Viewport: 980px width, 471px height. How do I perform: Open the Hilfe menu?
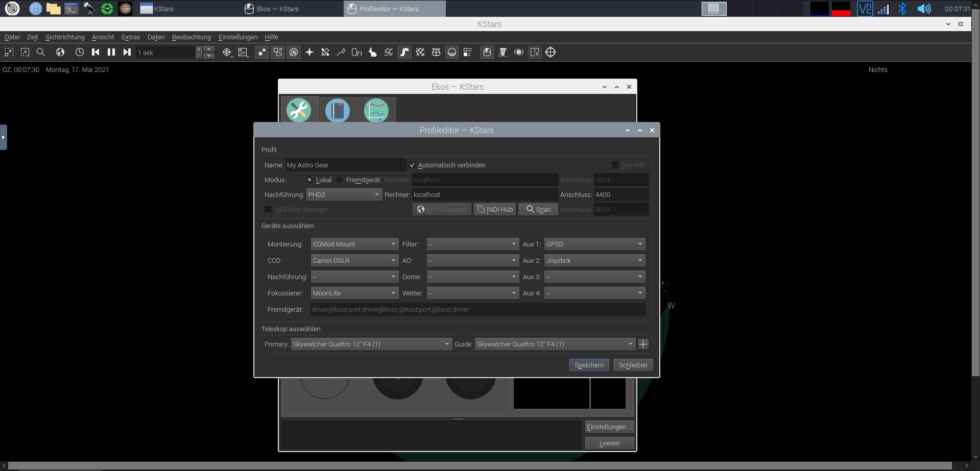272,37
